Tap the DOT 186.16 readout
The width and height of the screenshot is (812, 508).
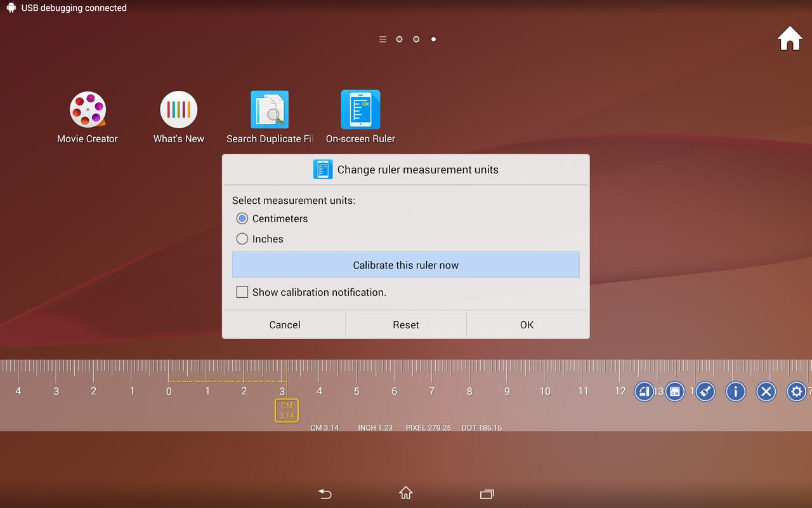(481, 428)
